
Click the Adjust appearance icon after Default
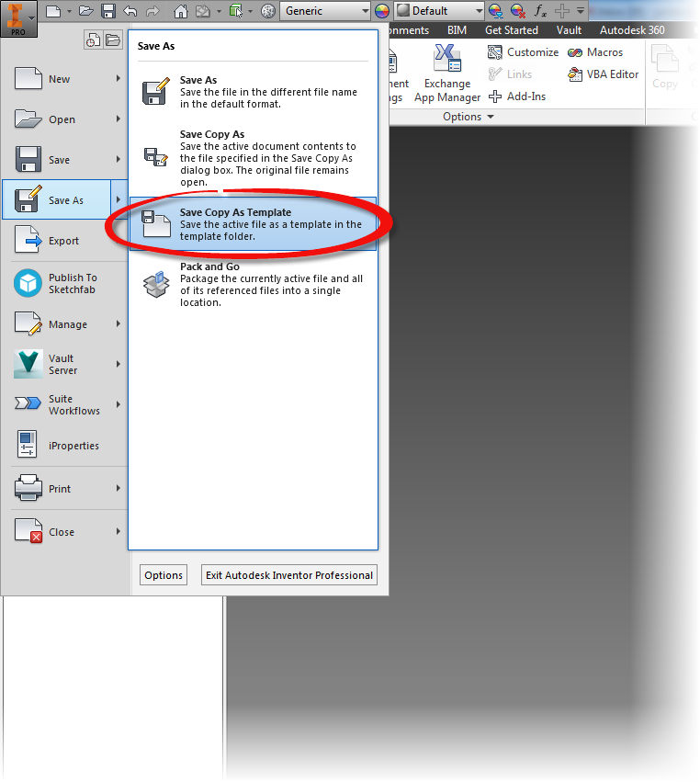point(495,11)
